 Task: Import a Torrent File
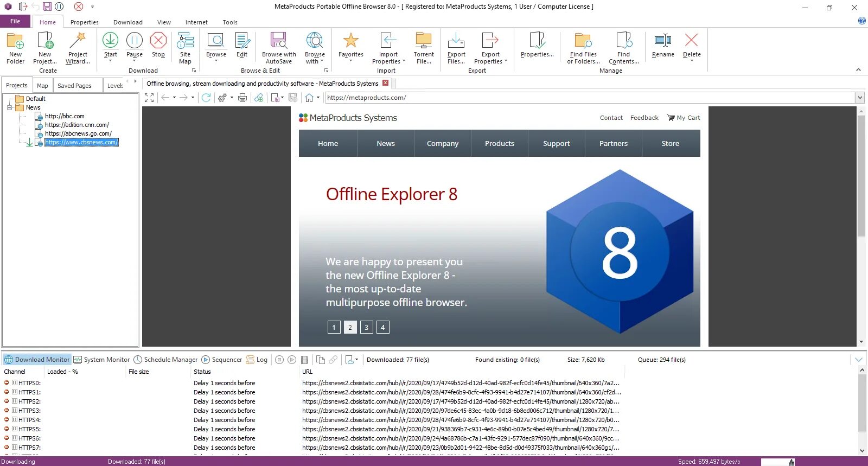[424, 48]
